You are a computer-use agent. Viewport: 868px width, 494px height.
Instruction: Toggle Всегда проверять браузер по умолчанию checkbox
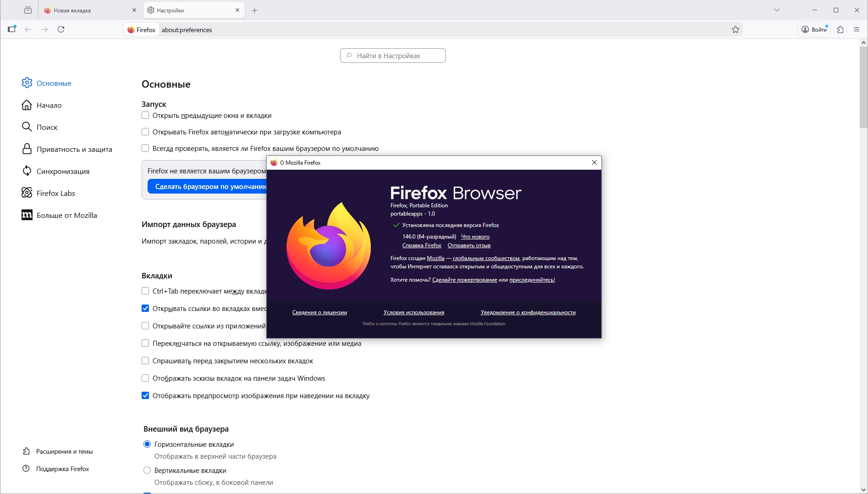pos(145,149)
